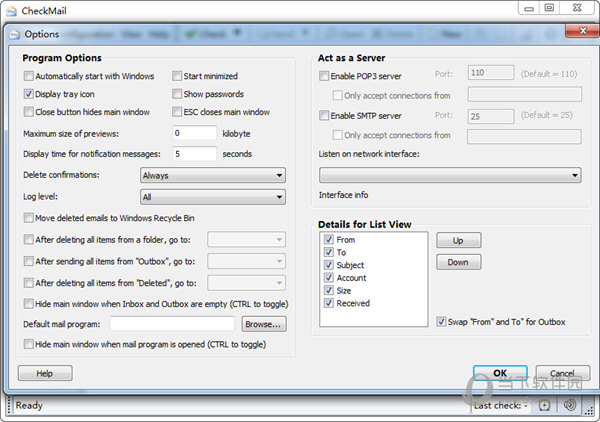The width and height of the screenshot is (600, 422).
Task: Enable Close button hides main window
Action: 29,112
